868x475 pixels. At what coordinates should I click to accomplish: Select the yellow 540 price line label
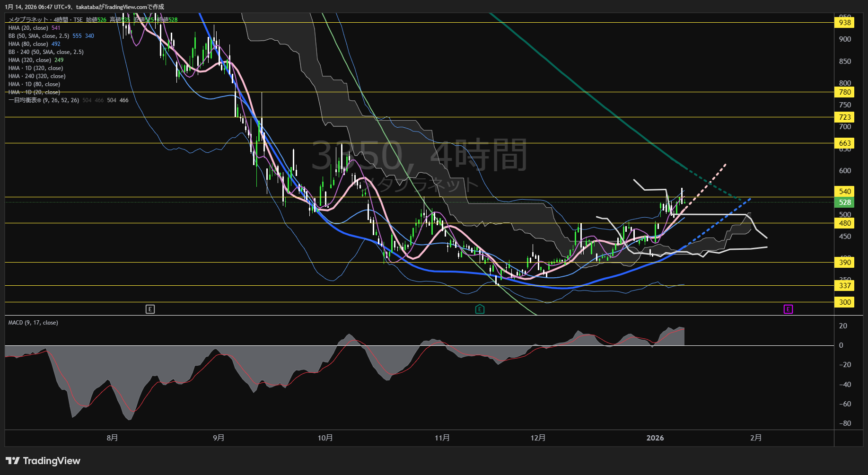pos(844,191)
